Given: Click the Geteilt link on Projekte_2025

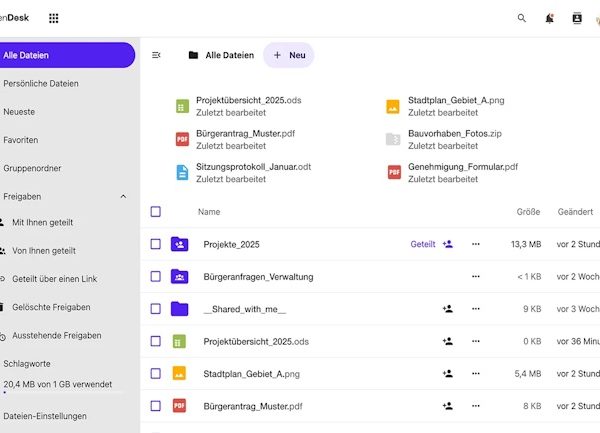Looking at the screenshot, I should (422, 244).
